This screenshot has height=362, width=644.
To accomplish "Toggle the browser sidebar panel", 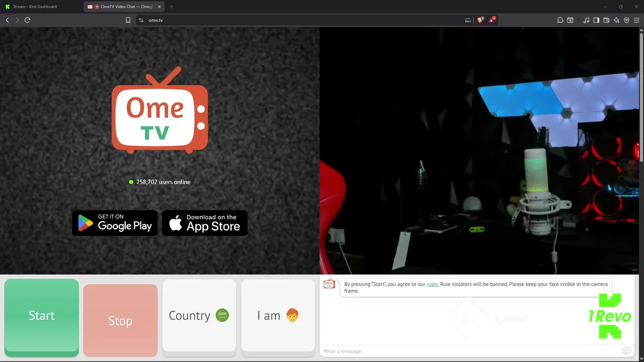I will click(x=596, y=20).
